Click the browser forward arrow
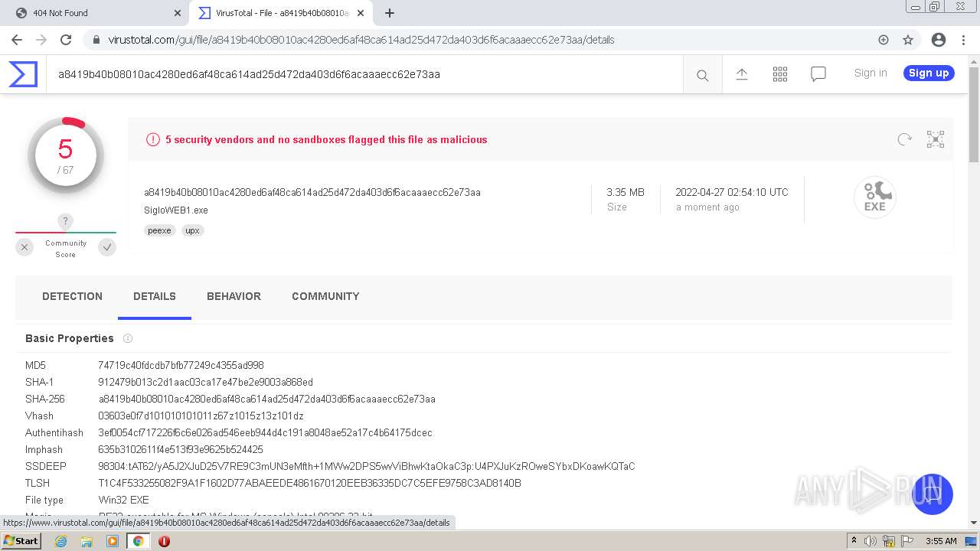 (41, 40)
